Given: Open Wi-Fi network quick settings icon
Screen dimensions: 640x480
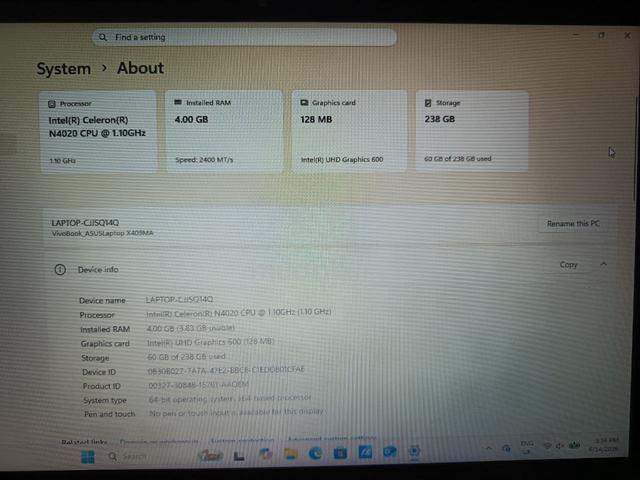Looking at the screenshot, I should 548,446.
